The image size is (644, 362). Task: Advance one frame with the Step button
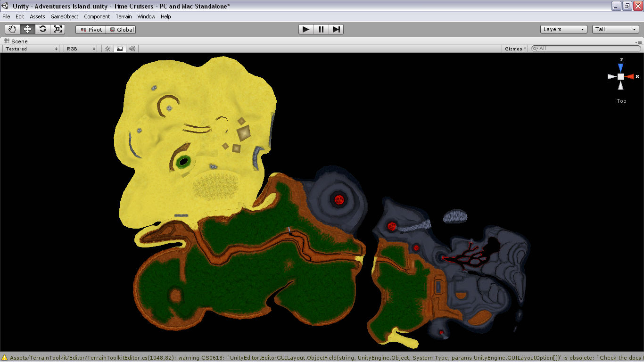[x=336, y=29]
